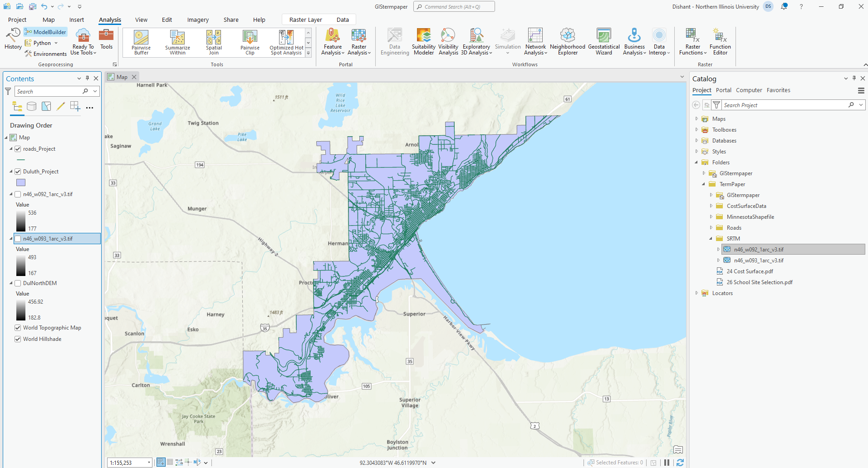The height and width of the screenshot is (468, 868).
Task: Save the project
Action: point(32,6)
